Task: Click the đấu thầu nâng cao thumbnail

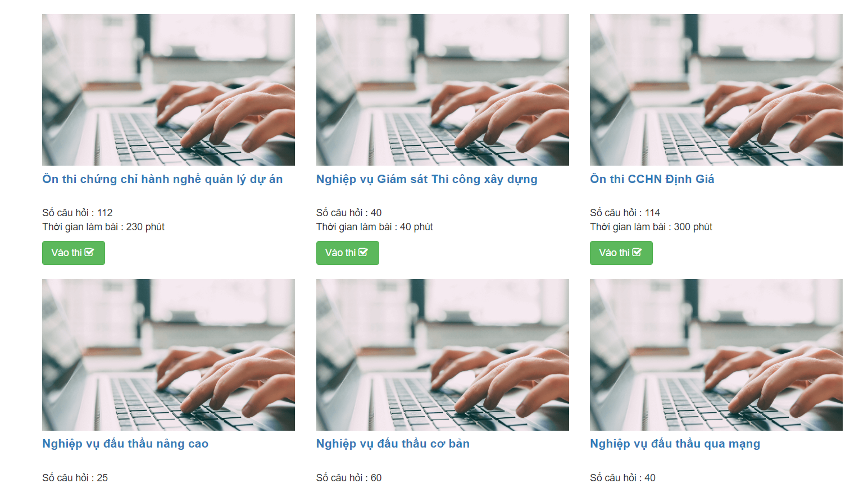Action: pyautogui.click(x=169, y=355)
